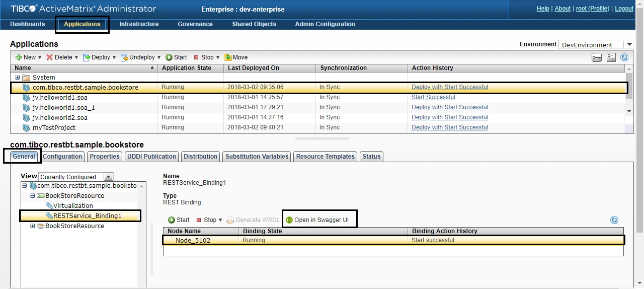Open binding in Swagger UI
644x289 pixels.
317,220
